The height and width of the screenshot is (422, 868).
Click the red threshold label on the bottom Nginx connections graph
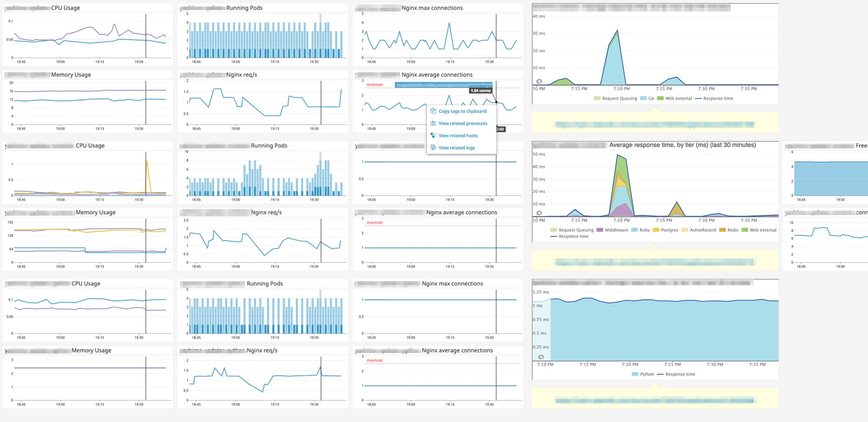(x=374, y=361)
